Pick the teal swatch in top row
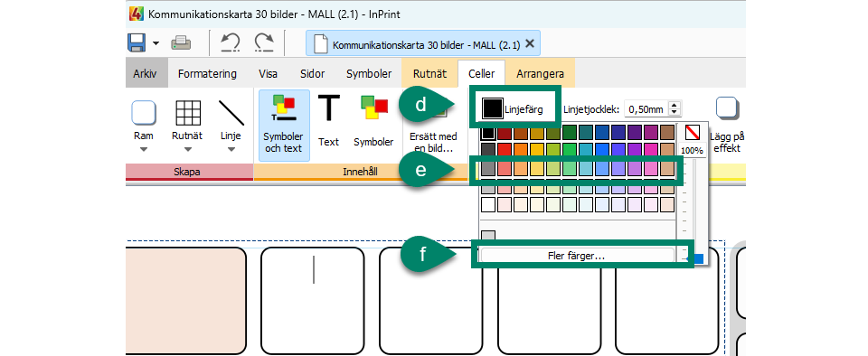The height and width of the screenshot is (356, 868). [587, 133]
